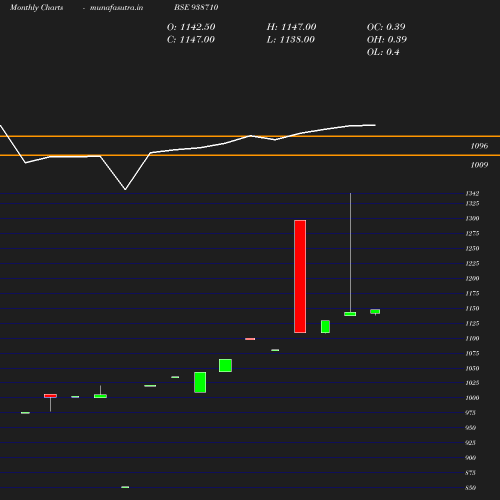Screen dimensions: 500x500
Task: Click the 1300 price axis label
Action: 472,218
